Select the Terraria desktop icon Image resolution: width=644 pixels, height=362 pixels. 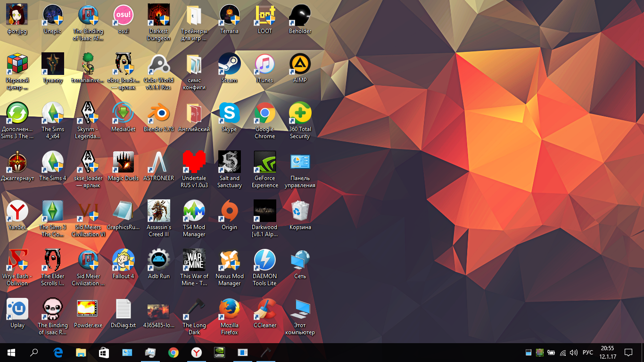(230, 15)
